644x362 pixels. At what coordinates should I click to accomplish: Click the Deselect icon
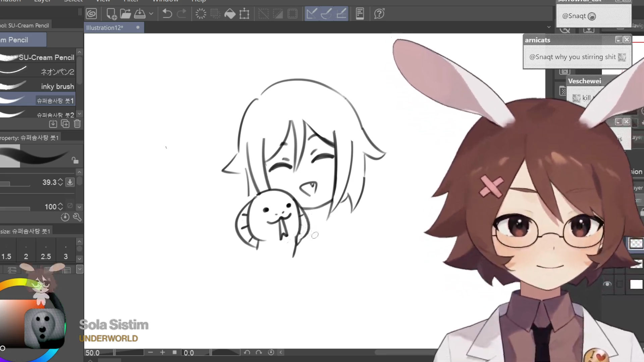tap(263, 14)
